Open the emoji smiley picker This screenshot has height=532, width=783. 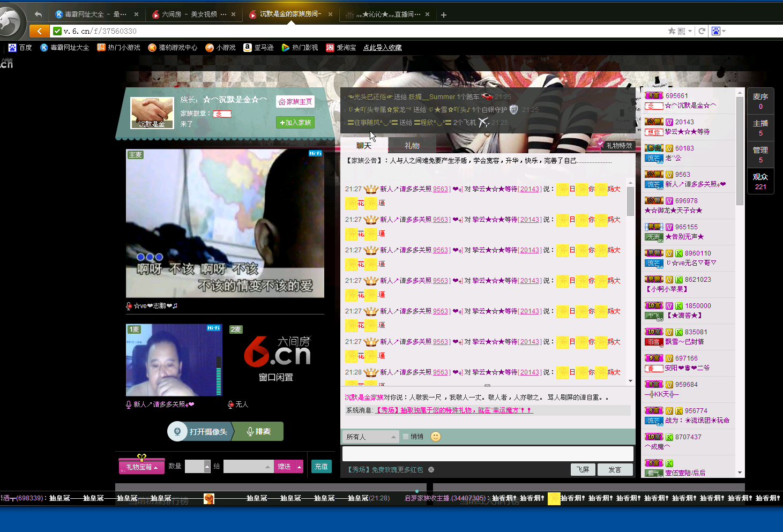[x=436, y=437]
